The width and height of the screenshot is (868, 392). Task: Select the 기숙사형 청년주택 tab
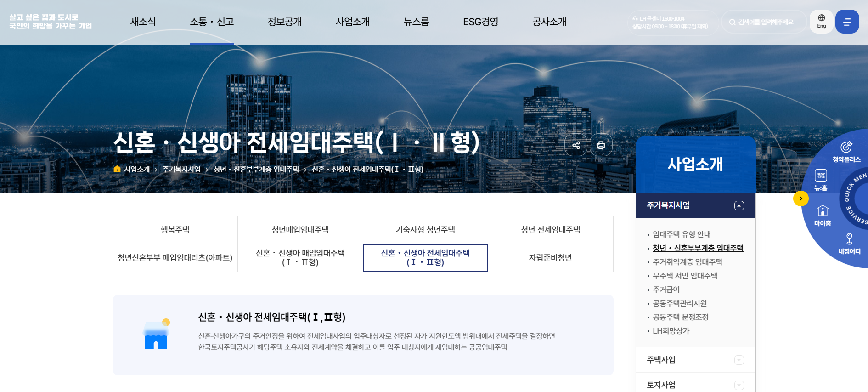point(425,230)
